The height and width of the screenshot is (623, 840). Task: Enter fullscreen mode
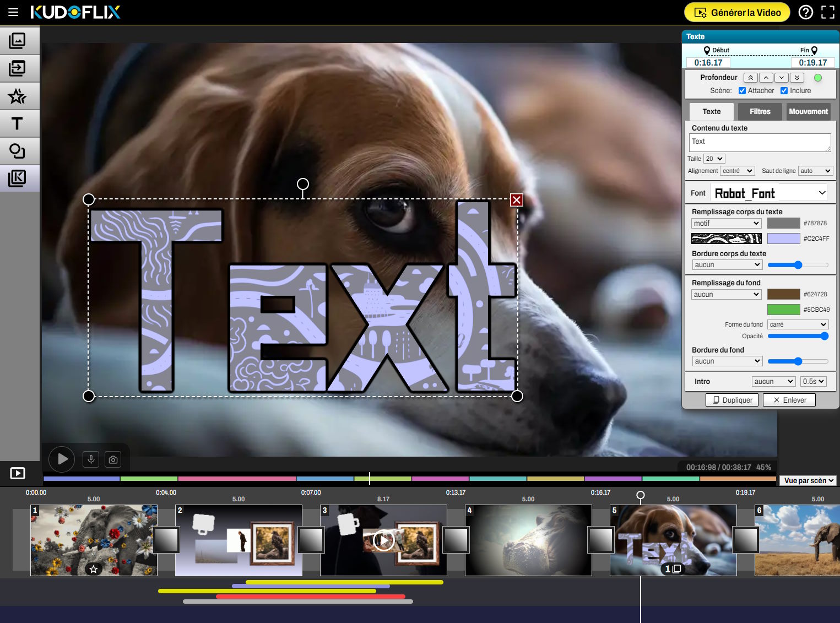tap(827, 12)
